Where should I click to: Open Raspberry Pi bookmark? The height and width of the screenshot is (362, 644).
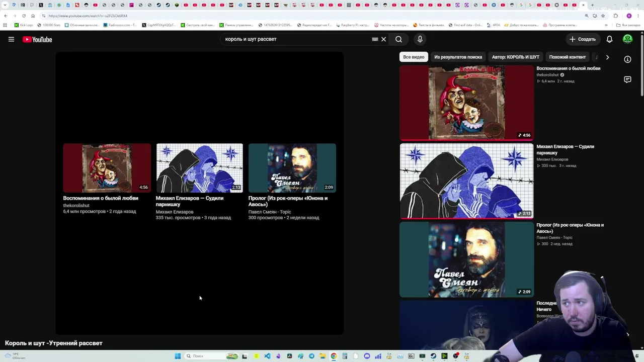coord(353,25)
